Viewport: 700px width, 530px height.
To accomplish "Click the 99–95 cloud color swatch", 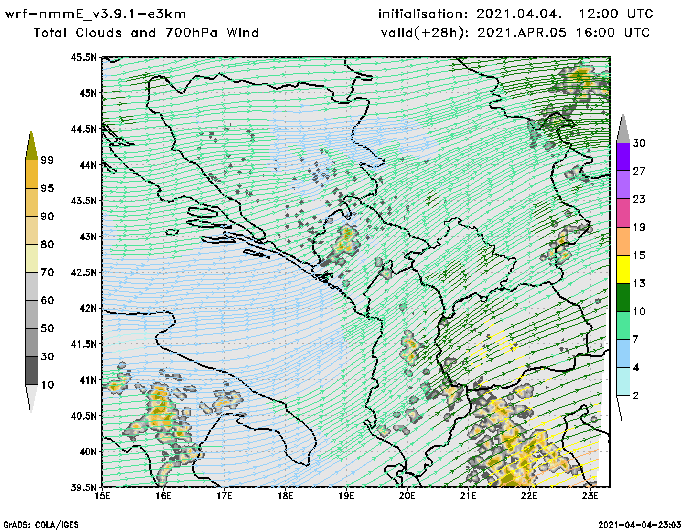I will tap(32, 174).
